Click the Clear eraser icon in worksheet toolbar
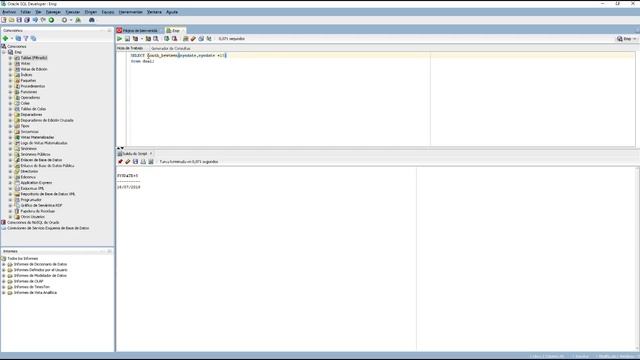This screenshot has height=360, width=640. [193, 39]
